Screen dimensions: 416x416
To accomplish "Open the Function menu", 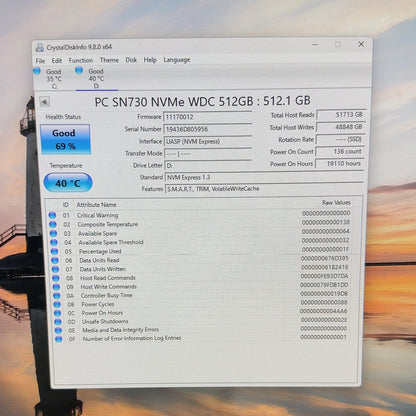I will pos(81,60).
